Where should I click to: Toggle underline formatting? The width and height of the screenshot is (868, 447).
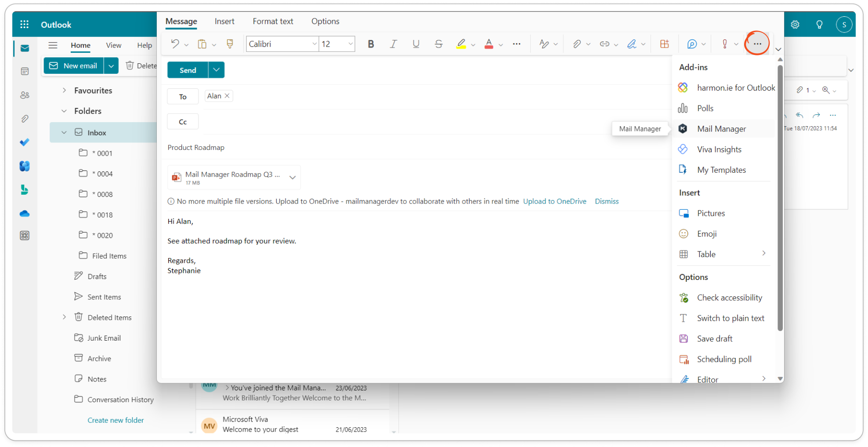click(416, 44)
